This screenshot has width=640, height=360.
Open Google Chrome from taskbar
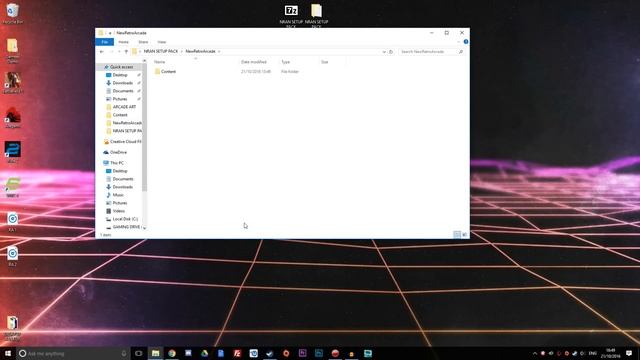click(x=172, y=353)
